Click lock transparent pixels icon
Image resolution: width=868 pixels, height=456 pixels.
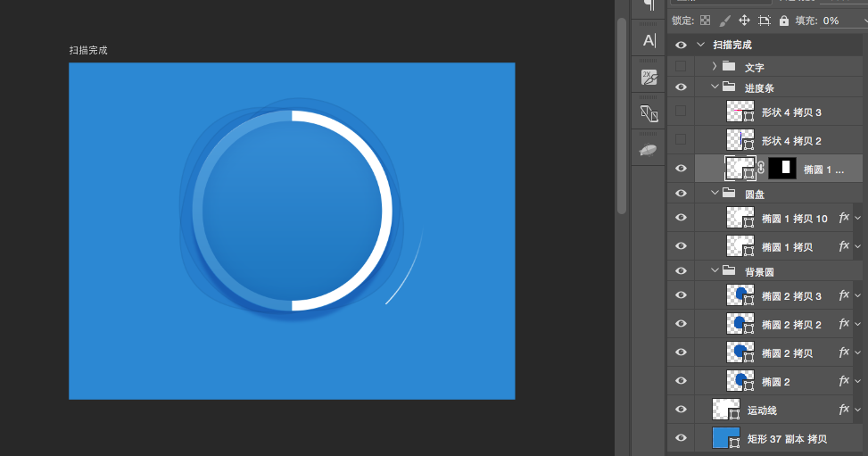point(706,21)
